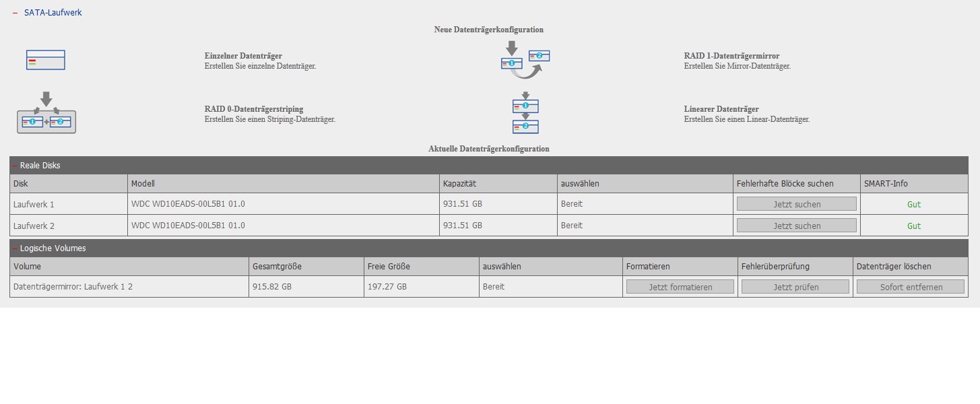This screenshot has width=980, height=404.
Task: Click text Erstellen Sie einen Linear-Datenträger.
Action: coord(747,120)
